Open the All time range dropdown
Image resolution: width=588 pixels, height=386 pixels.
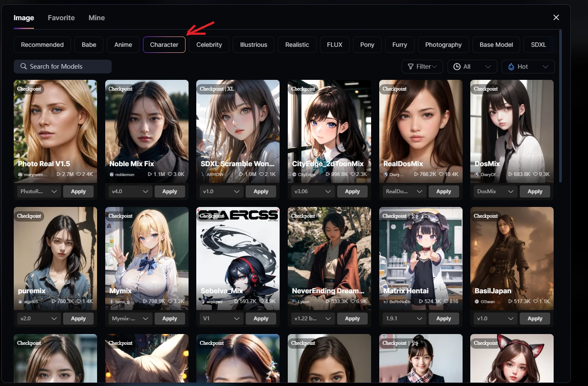click(x=472, y=67)
